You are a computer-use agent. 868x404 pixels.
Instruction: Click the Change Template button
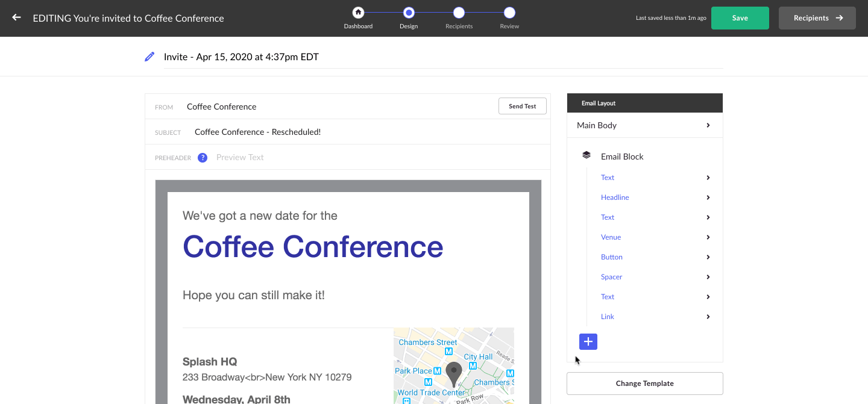645,383
